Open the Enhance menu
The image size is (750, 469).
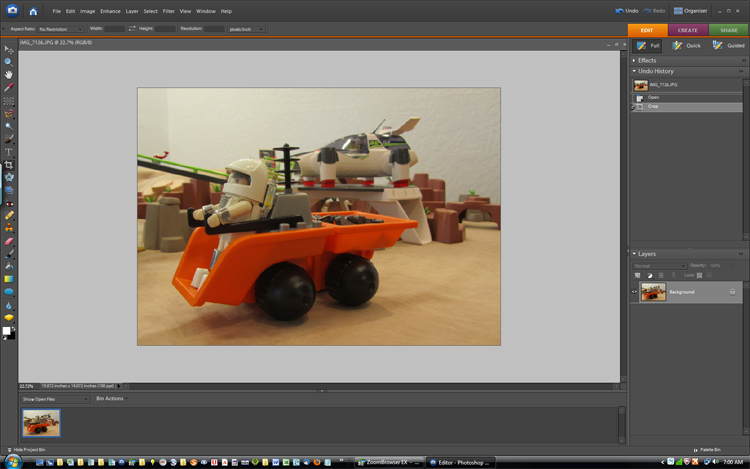click(108, 11)
